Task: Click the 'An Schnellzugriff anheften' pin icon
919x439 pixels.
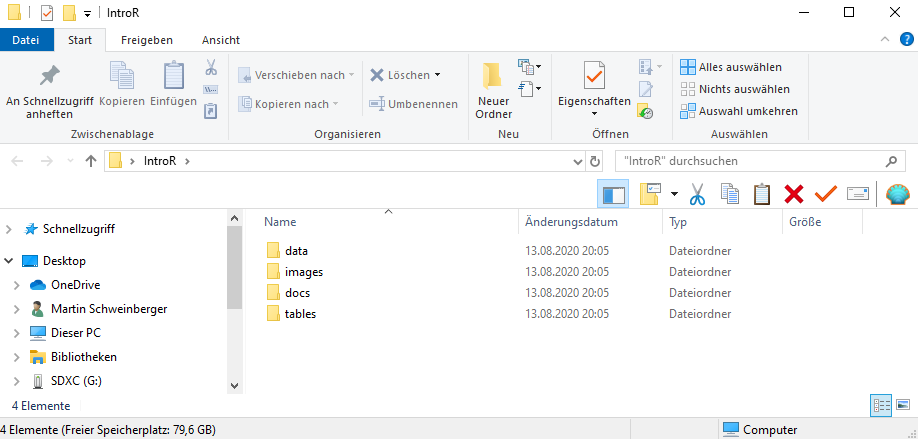Action: [49, 77]
